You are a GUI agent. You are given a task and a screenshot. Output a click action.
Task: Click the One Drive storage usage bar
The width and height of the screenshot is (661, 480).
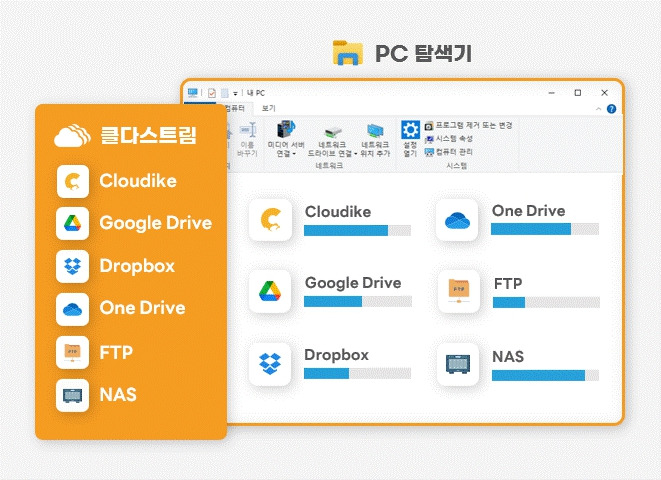click(x=545, y=229)
